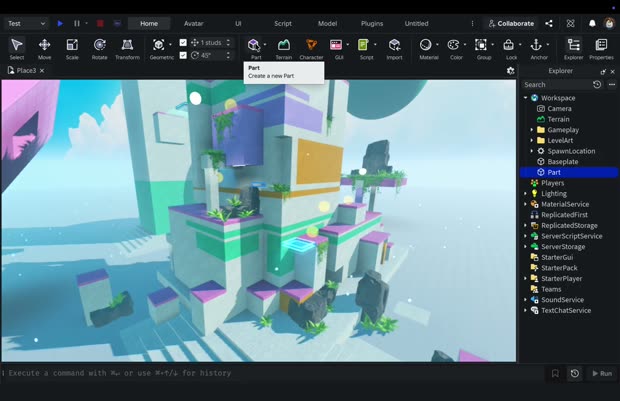Open command history clock icon
This screenshot has width=620, height=401.
coord(575,373)
